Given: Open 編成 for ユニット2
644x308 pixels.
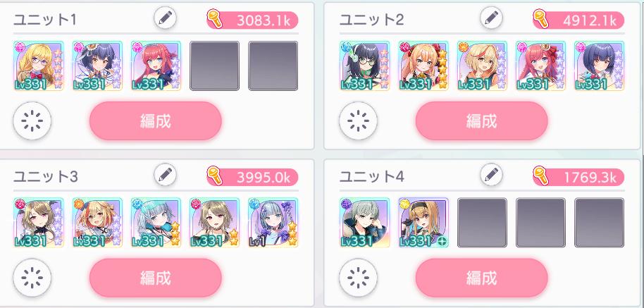Looking at the screenshot, I should tap(482, 121).
